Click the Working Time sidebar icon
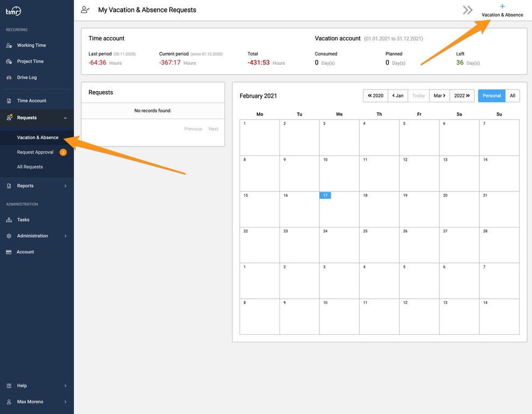Viewport: 532px width, 414px height. pos(9,45)
